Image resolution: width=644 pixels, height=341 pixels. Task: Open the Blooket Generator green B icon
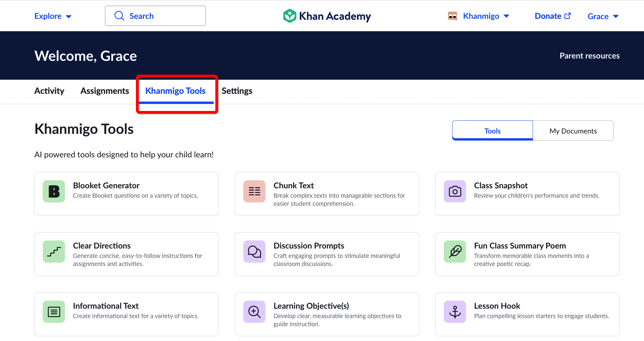(x=54, y=191)
